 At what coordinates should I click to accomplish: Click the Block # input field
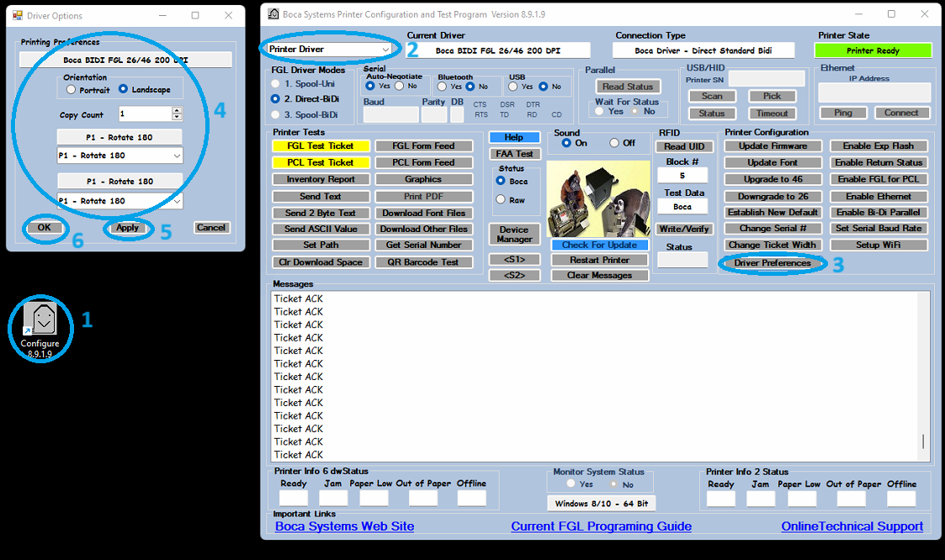(682, 176)
